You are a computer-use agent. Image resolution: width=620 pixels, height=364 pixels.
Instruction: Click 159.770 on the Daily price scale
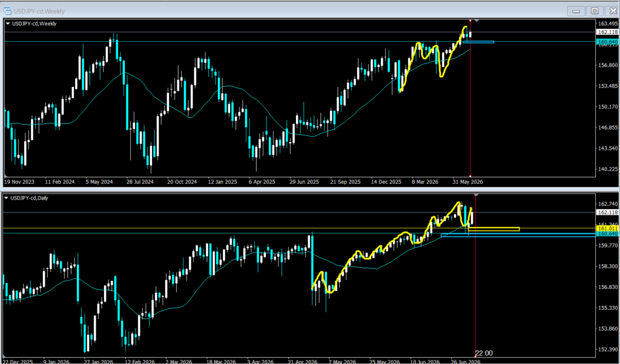pyautogui.click(x=608, y=245)
